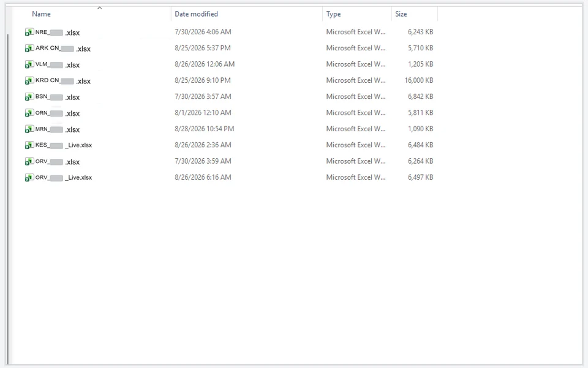Viewport: 588px width, 368px height.
Task: Click the sort arrow above the Name header
Action: (99, 8)
